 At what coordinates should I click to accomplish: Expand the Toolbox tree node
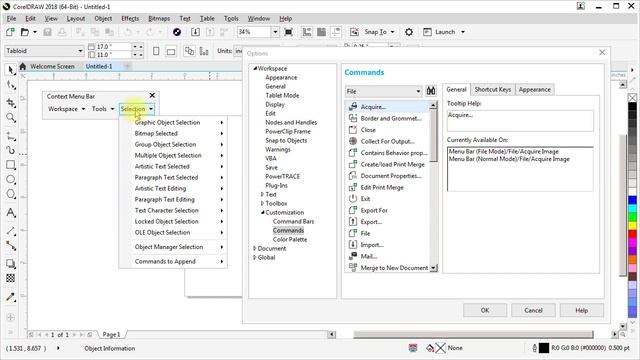pyautogui.click(x=262, y=203)
